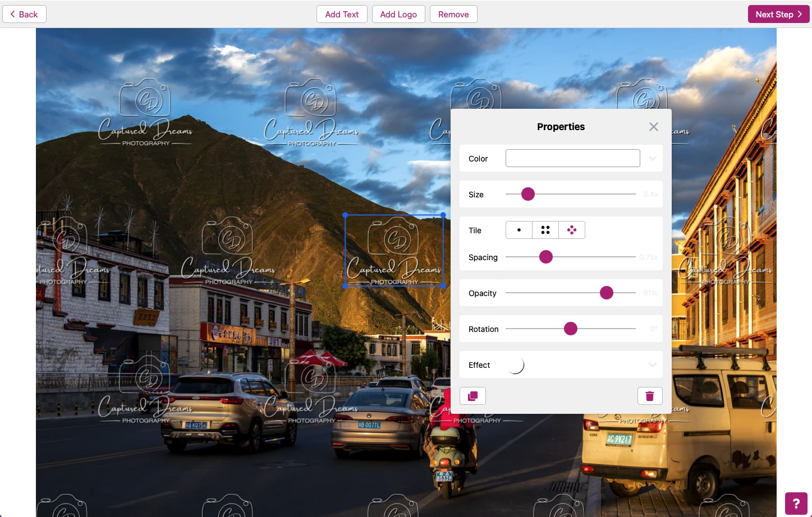Image resolution: width=812 pixels, height=517 pixels.
Task: Click the white Color input box
Action: 572,158
